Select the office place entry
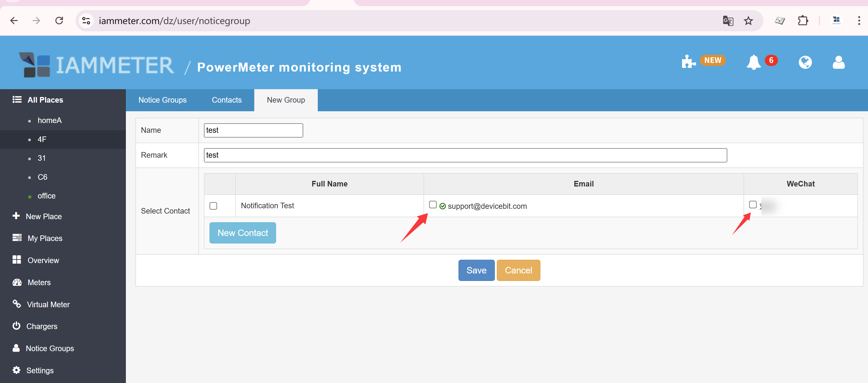The height and width of the screenshot is (383, 868). (47, 196)
